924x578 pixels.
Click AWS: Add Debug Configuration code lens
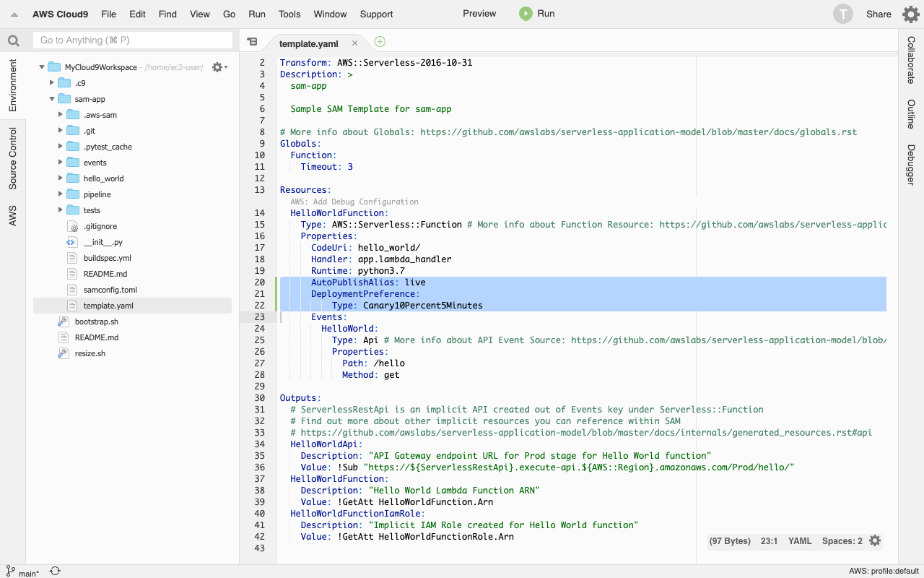click(x=354, y=202)
